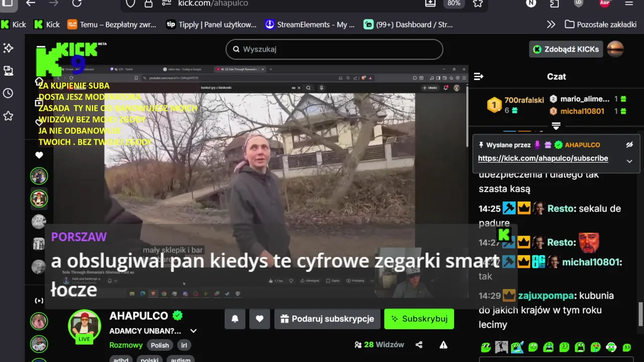This screenshot has width=644, height=362.
Task: Open the first Kick bookmark
Action: click(14, 24)
